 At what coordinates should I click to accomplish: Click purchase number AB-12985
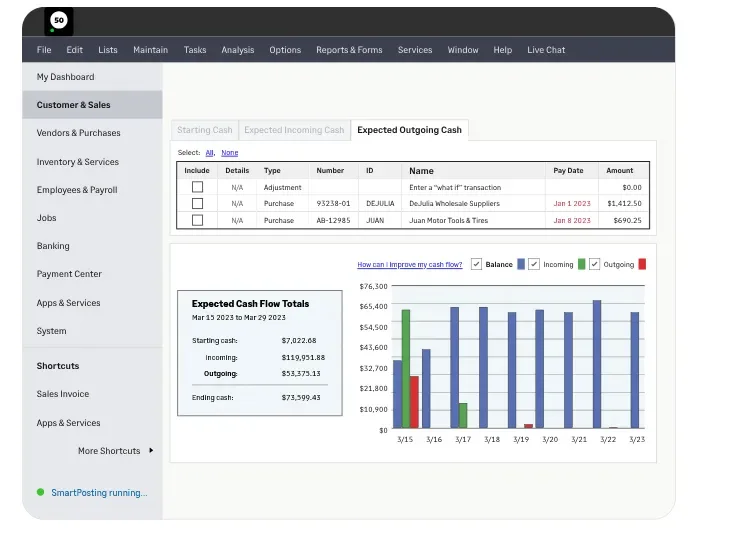(333, 220)
